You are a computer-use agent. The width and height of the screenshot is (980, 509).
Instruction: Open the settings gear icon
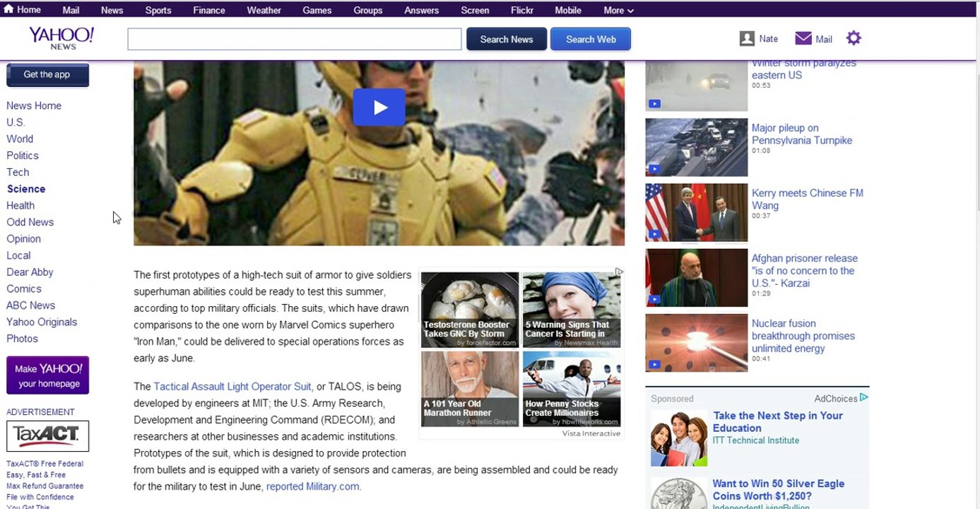(x=854, y=38)
